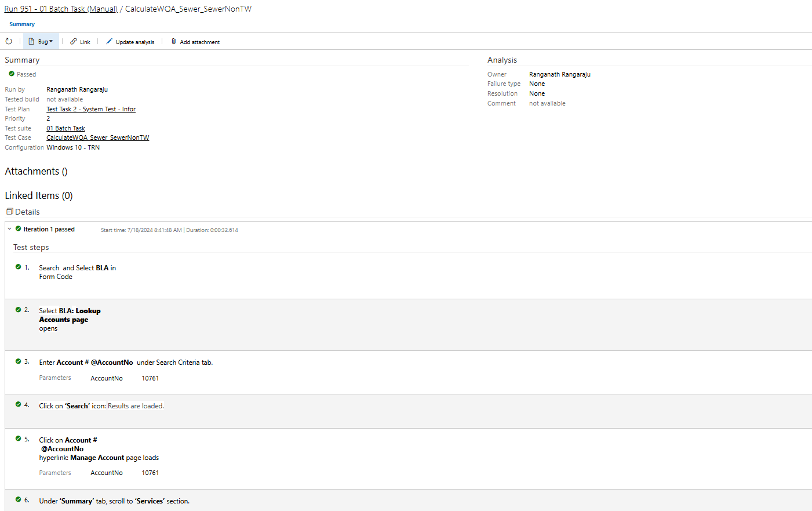The width and height of the screenshot is (812, 511).
Task: Open the Bug dropdown arrow
Action: click(x=51, y=41)
